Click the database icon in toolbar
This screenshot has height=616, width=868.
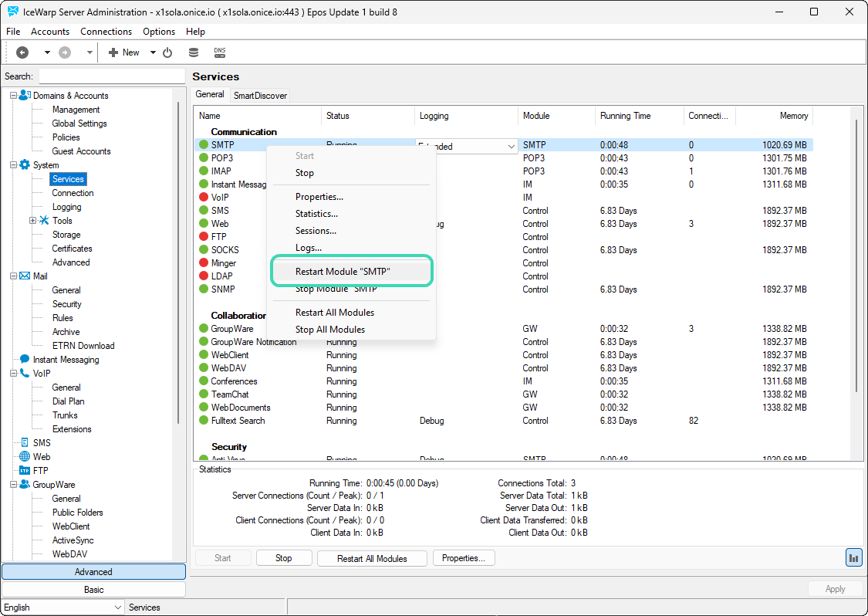(x=193, y=52)
